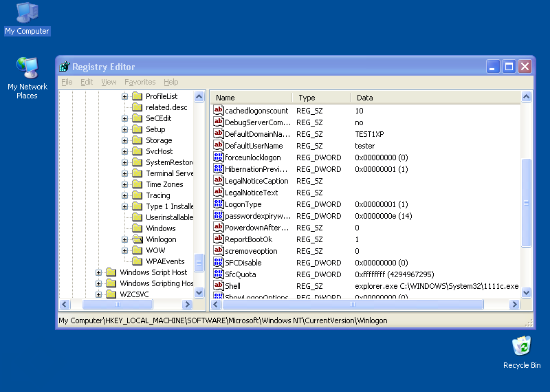Expand the Winlogon key
Viewport: 550px width, 392px height.
[x=124, y=239]
